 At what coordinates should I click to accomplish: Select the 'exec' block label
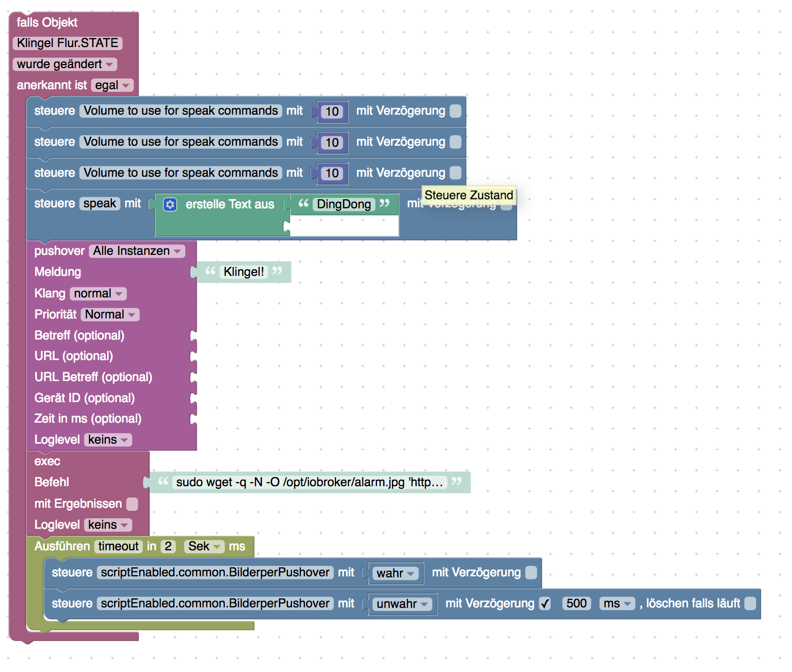(x=47, y=461)
